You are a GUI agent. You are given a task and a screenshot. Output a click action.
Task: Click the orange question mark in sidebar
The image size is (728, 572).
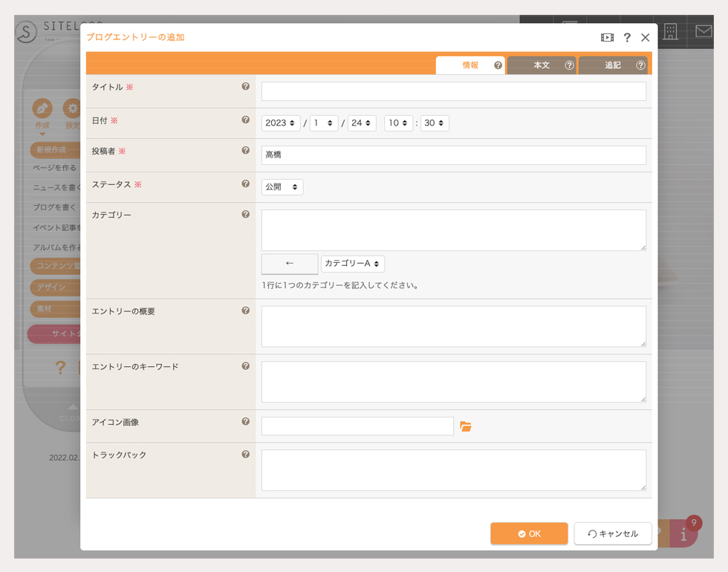click(60, 367)
